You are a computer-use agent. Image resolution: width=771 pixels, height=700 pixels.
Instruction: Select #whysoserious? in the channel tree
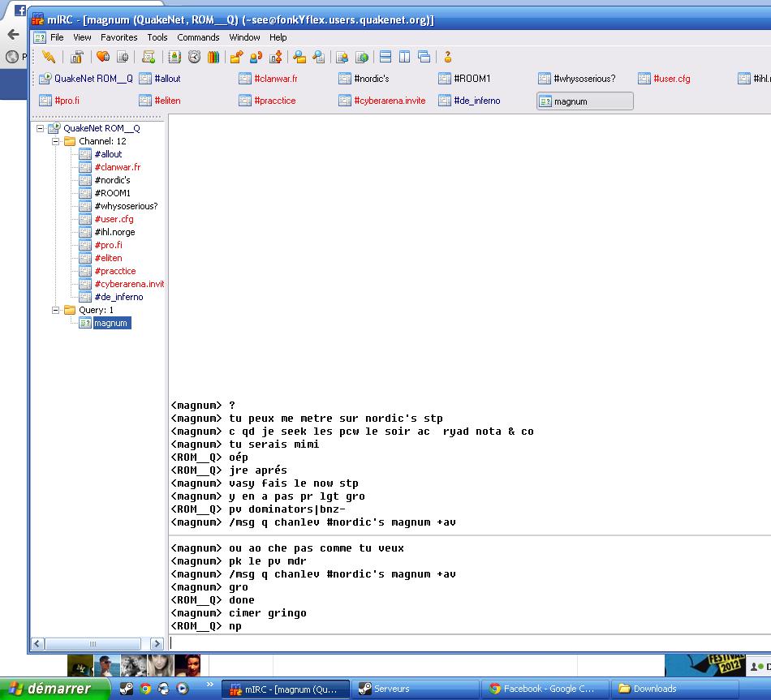pos(126,206)
